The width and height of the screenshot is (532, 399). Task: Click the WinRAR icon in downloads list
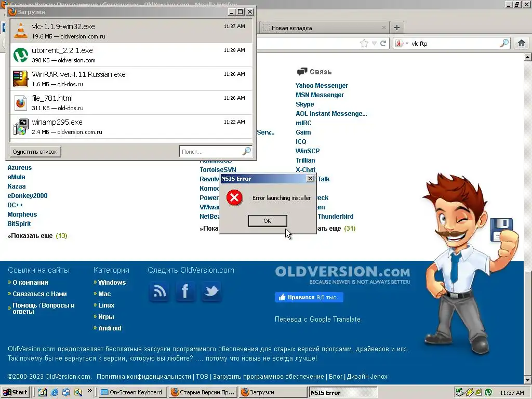click(20, 79)
